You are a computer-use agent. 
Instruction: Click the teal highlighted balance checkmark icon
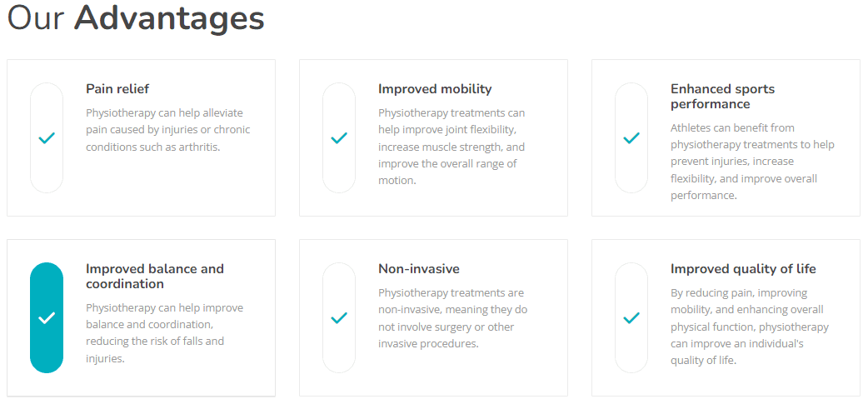47,318
